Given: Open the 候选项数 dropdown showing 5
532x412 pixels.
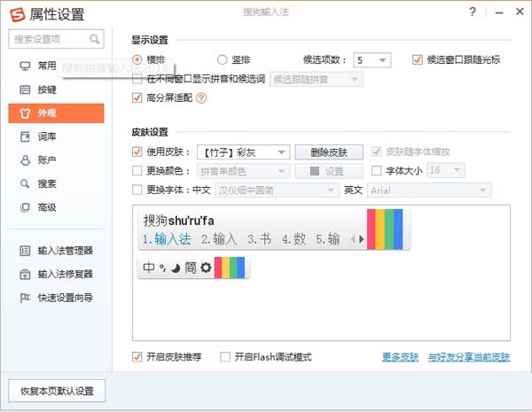Looking at the screenshot, I should 372,60.
